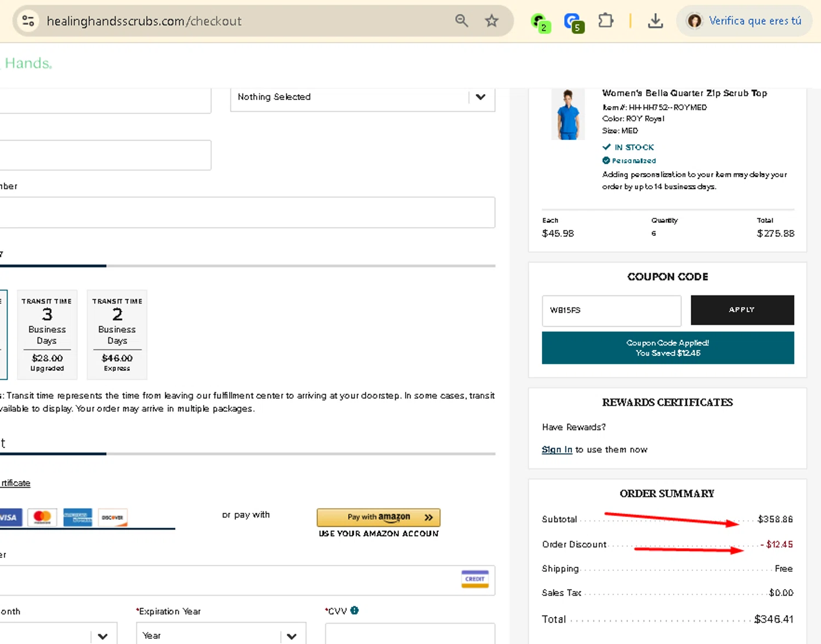The height and width of the screenshot is (644, 821).
Task: Click the APPLY coupon button
Action: [742, 310]
